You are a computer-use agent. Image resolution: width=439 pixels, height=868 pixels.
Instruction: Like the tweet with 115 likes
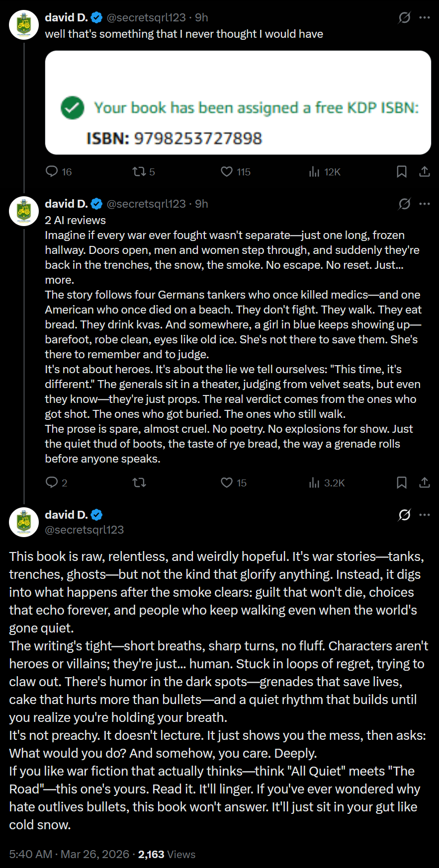[227, 171]
